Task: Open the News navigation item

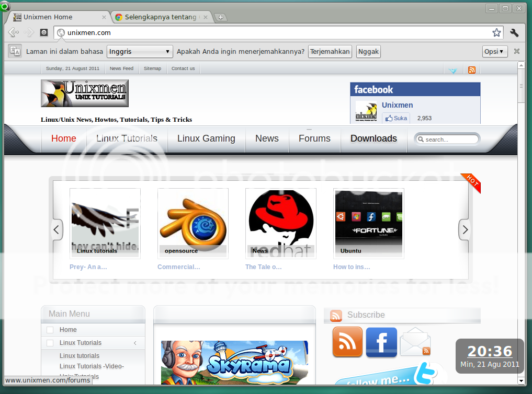Action: [267, 138]
